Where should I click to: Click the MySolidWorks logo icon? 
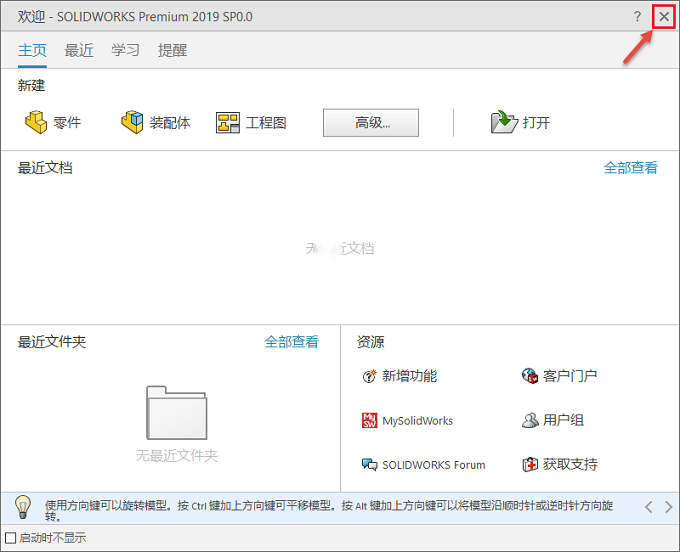point(369,420)
